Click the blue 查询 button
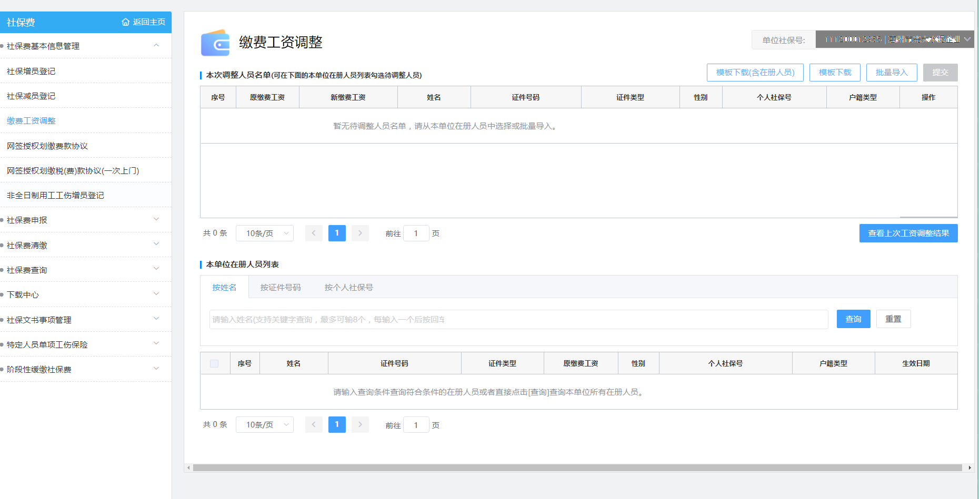 tap(853, 319)
